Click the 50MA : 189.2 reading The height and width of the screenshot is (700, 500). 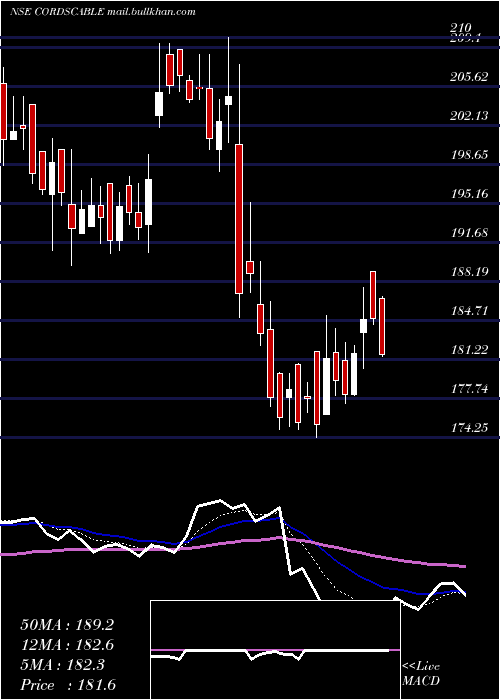coord(67,625)
